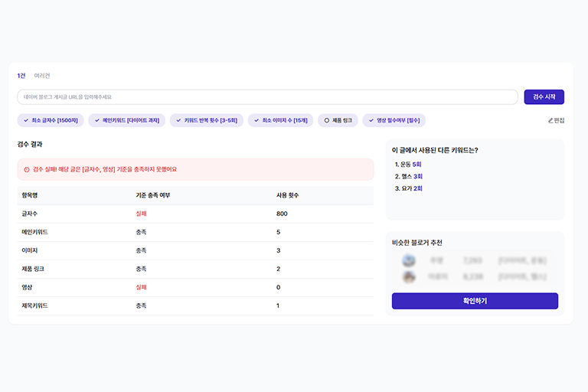The width and height of the screenshot is (588, 392).
Task: Click the checkmark icon in 영상 필수여부 chip
Action: point(371,120)
